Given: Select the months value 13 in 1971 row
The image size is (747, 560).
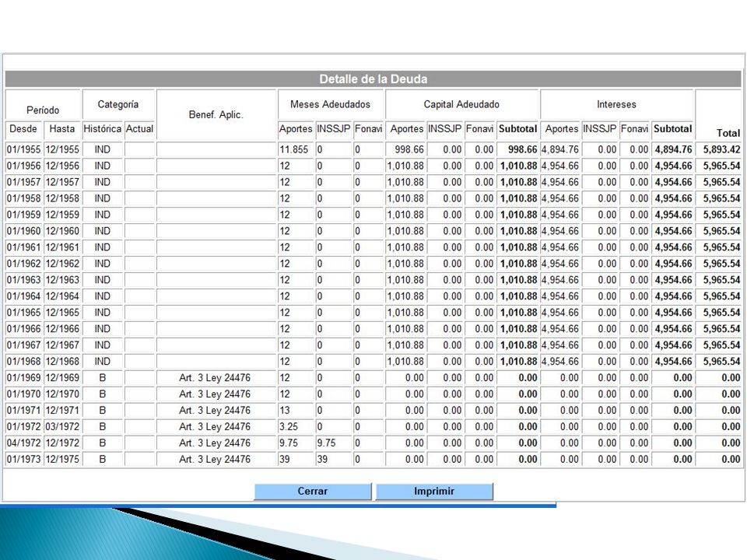Looking at the screenshot, I should click(x=285, y=410).
